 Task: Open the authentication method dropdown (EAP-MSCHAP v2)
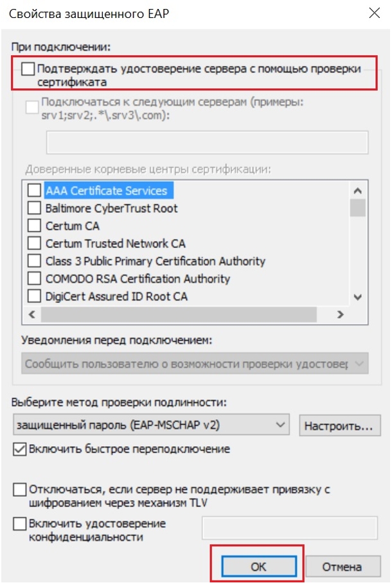pos(150,425)
